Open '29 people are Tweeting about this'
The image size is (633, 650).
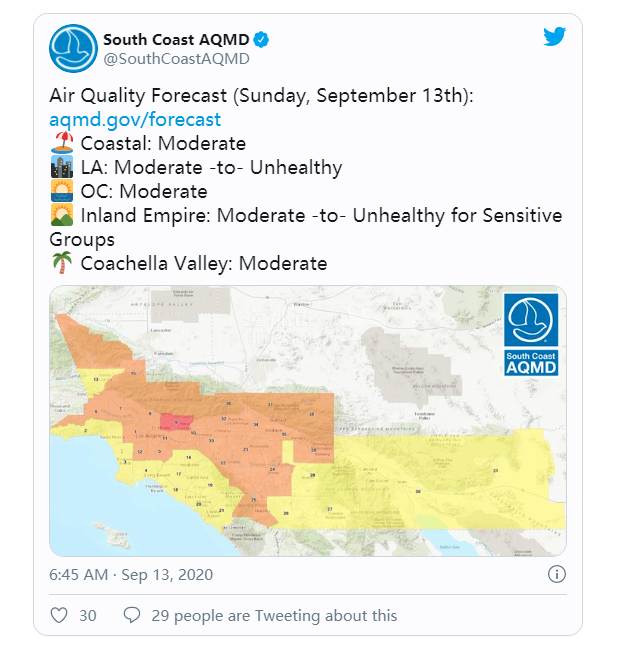click(x=274, y=616)
